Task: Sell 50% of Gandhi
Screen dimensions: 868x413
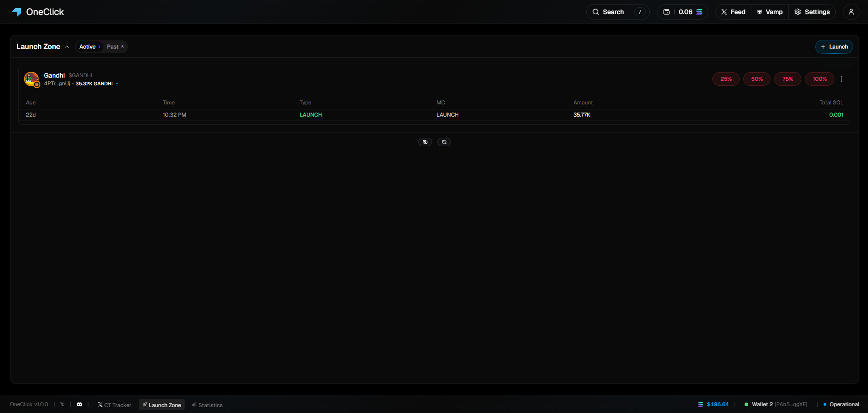Action: tap(757, 79)
